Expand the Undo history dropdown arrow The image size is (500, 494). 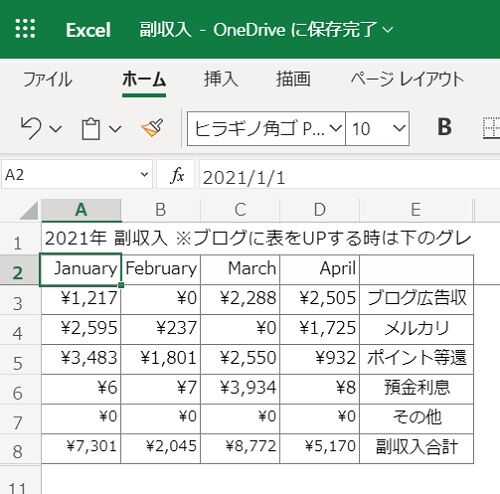55,129
